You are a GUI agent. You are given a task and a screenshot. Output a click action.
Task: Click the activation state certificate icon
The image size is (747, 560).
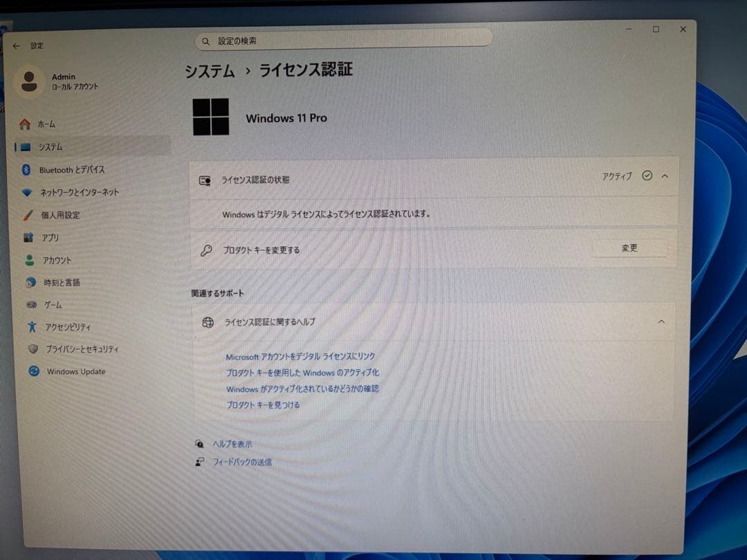click(x=205, y=181)
